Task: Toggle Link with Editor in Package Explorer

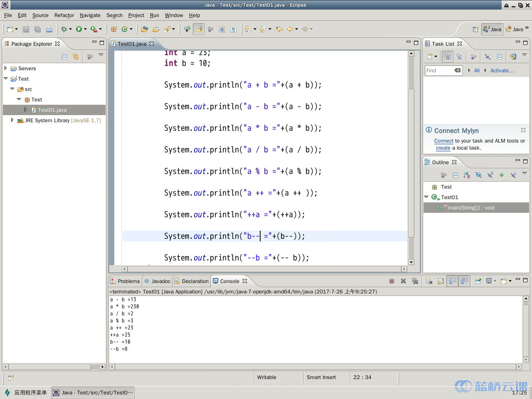Action: coord(76,57)
